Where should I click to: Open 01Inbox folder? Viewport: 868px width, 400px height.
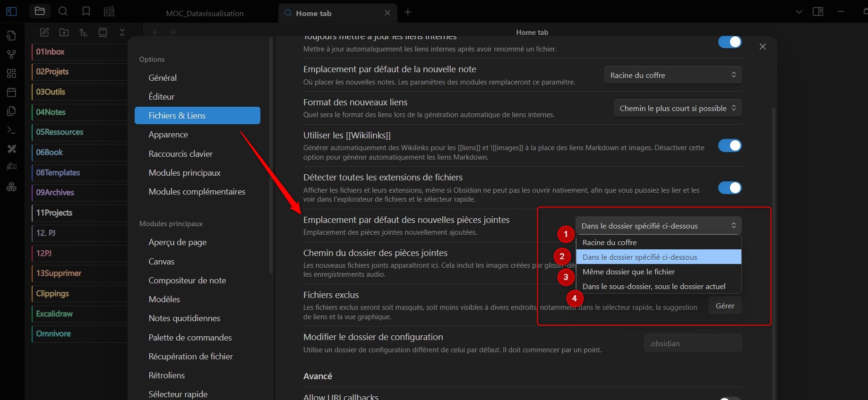pos(79,51)
